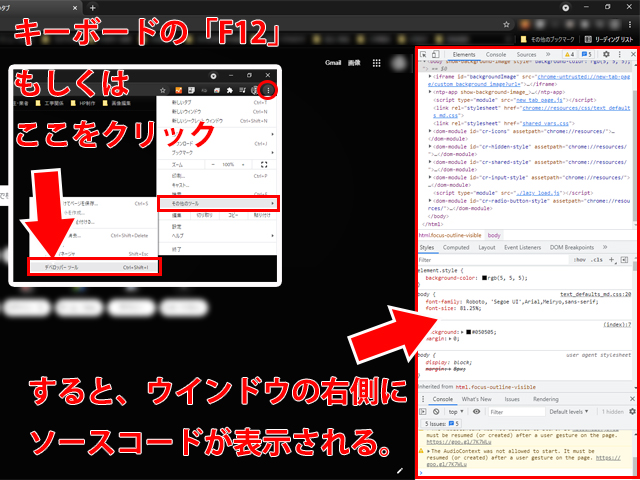Switch to the Elements panel tab
The height and width of the screenshot is (480, 640).
[x=464, y=54]
